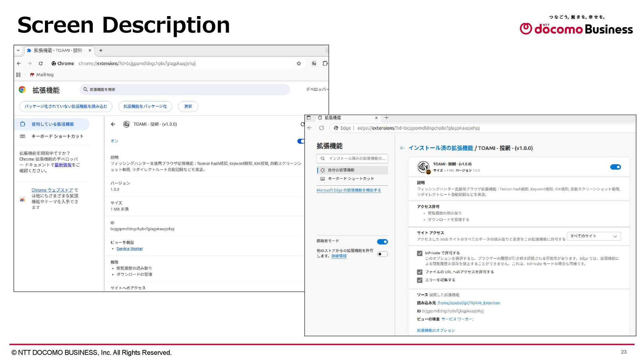Select My extensions in Edge sidebar

341,170
